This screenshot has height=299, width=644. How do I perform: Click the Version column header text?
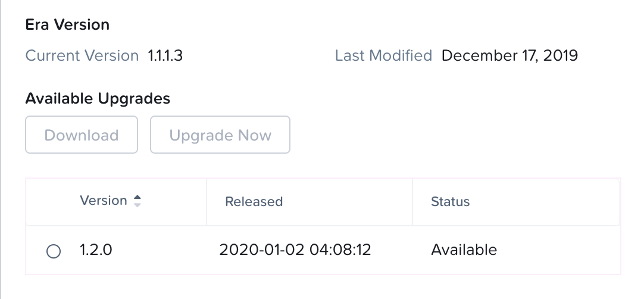point(104,201)
